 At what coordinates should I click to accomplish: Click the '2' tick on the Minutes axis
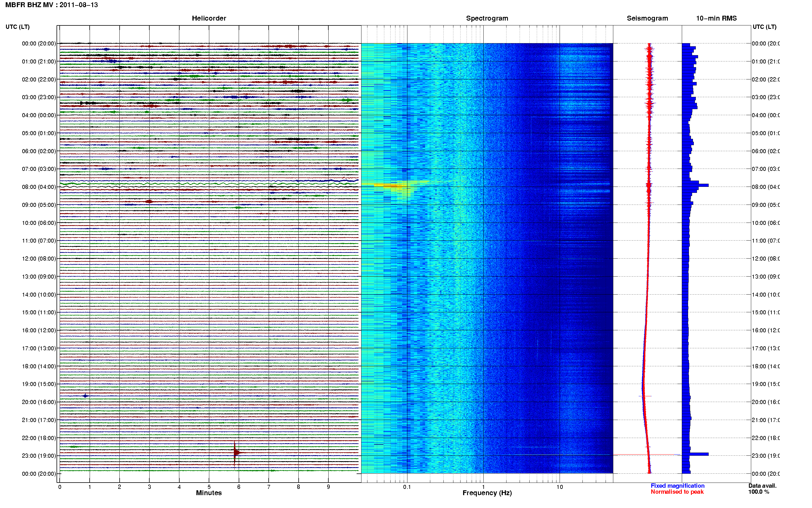pyautogui.click(x=120, y=487)
